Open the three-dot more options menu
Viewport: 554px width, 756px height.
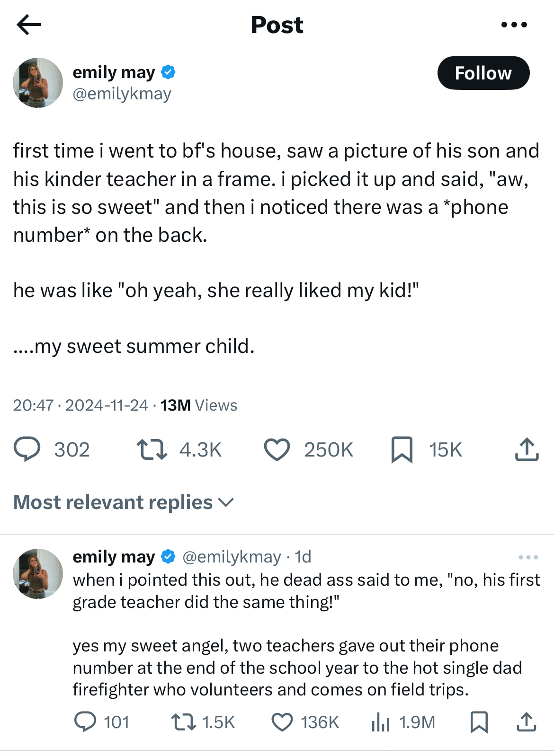pyautogui.click(x=514, y=25)
